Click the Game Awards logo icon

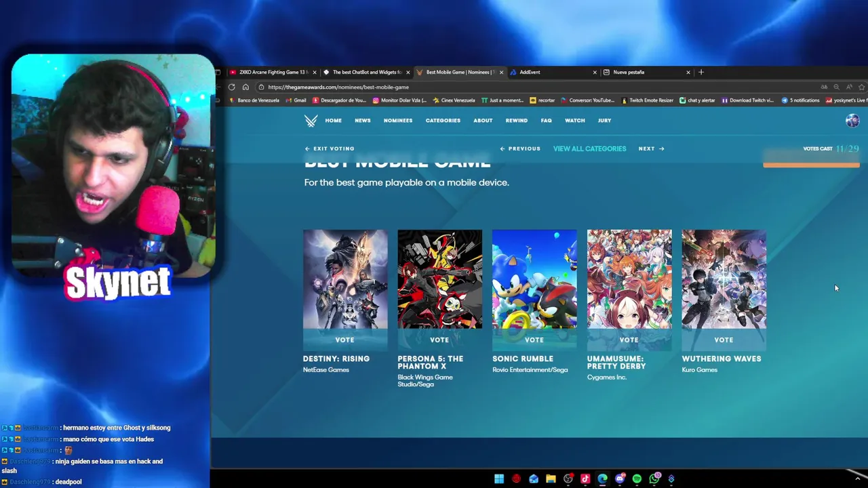(x=311, y=121)
